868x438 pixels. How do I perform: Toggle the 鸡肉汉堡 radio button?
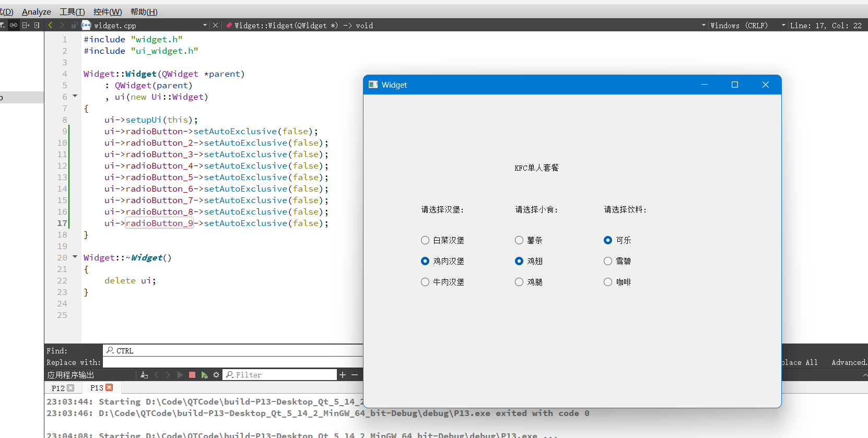point(425,261)
